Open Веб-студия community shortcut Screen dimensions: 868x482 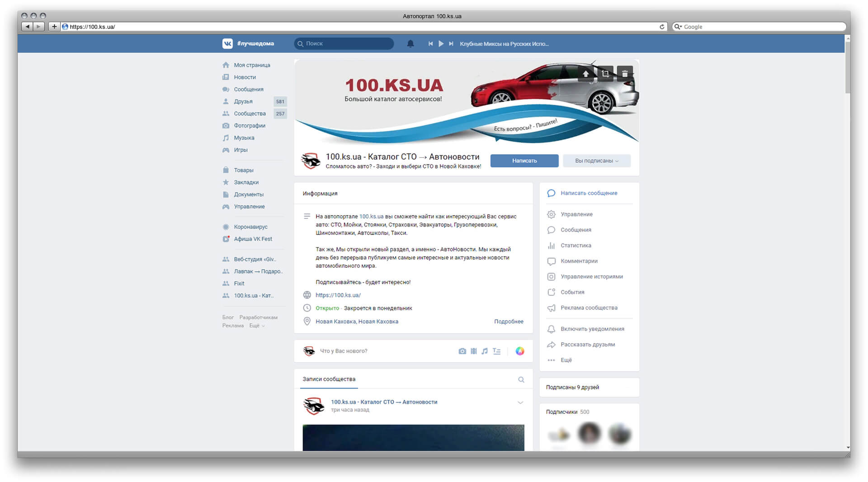(x=255, y=260)
